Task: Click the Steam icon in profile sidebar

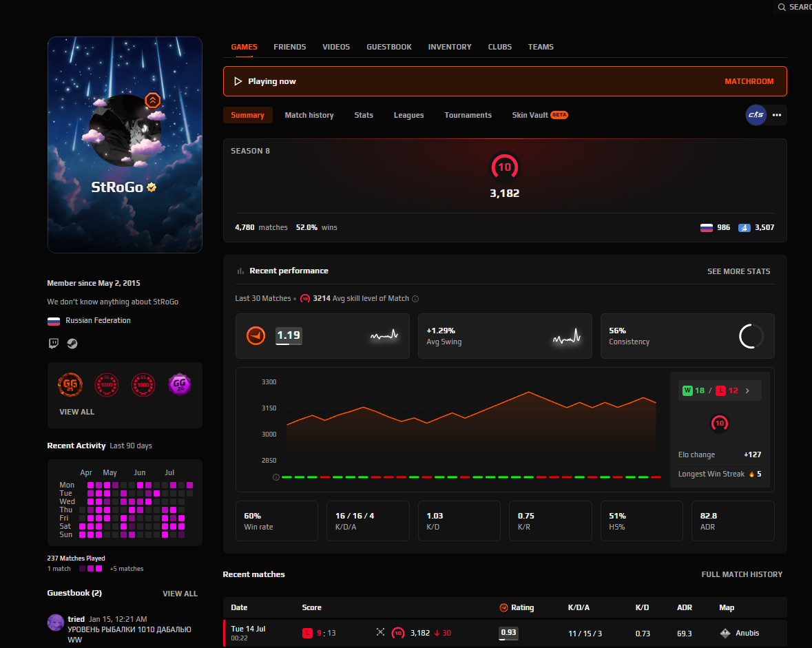Action: coord(72,344)
